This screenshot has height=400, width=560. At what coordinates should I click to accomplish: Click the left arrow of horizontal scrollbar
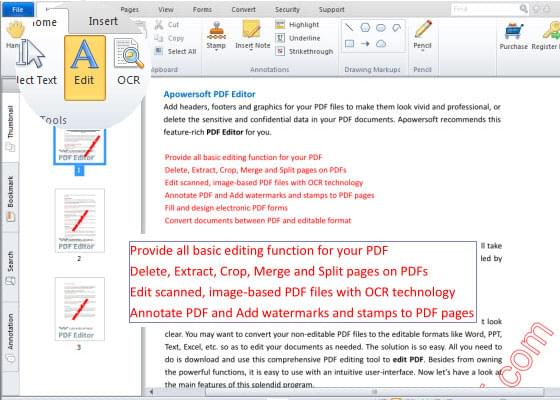click(152, 392)
